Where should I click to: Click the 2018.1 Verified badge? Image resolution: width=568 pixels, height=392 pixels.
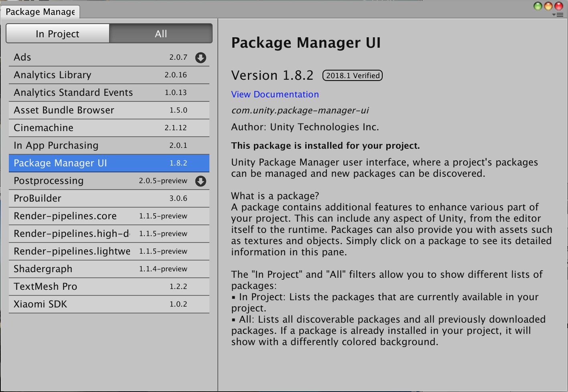353,75
